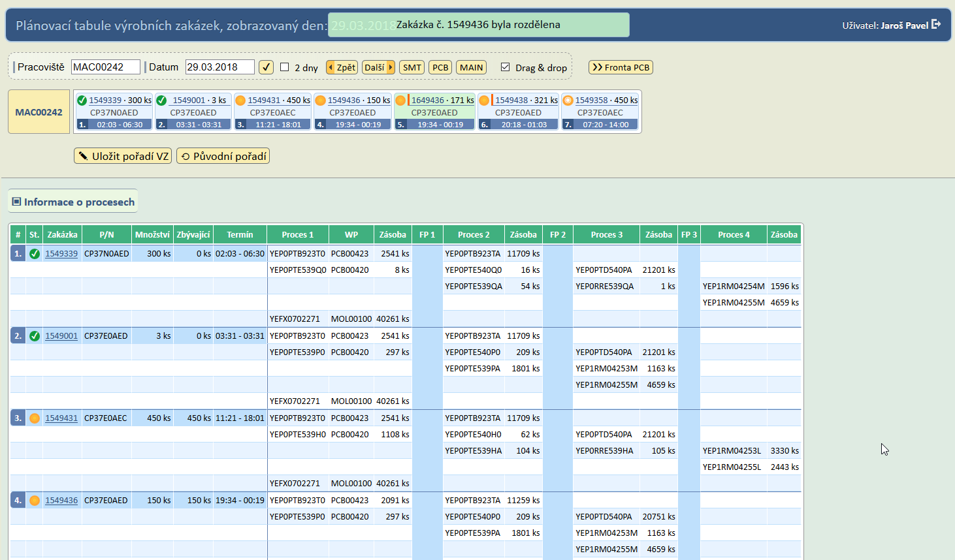Click orange status icon on card 1549431
The height and width of the screenshot is (560, 955).
[240, 101]
